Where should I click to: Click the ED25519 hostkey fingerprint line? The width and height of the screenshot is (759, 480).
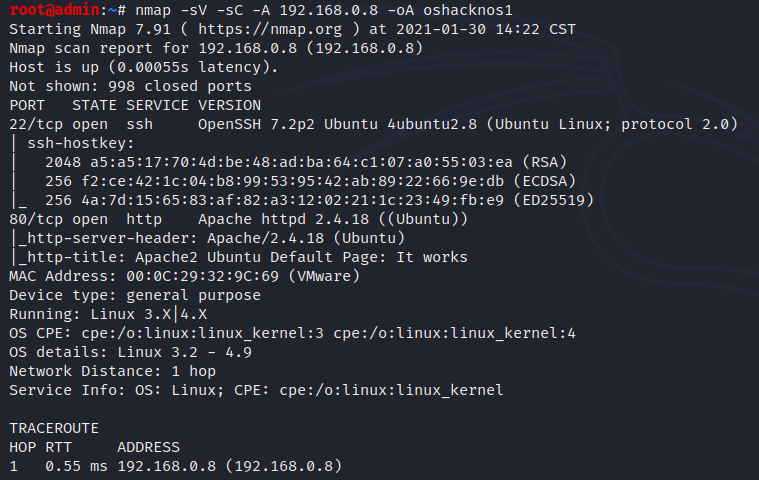tap(319, 200)
